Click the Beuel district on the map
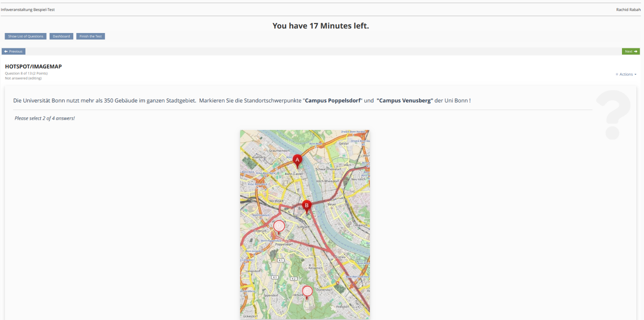The image size is (644, 320). pyautogui.click(x=332, y=204)
